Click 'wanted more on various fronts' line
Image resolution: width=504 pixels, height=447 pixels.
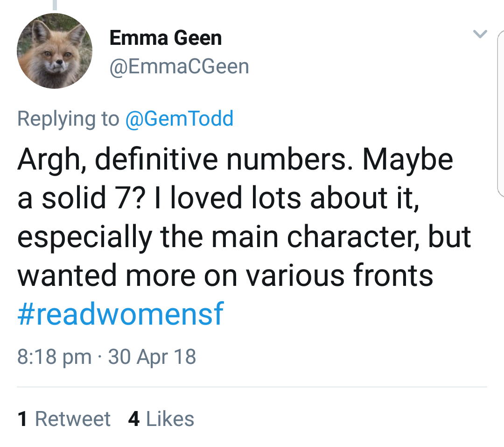pyautogui.click(x=225, y=276)
